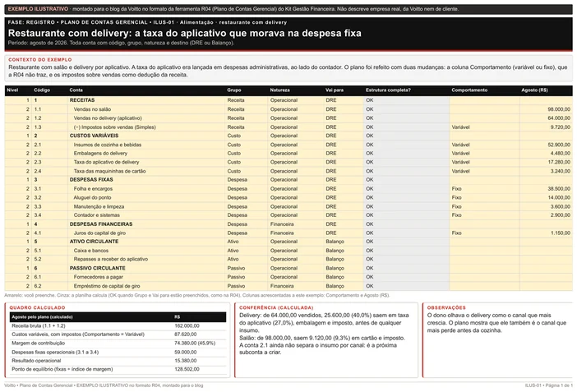Click the 64.000,00 value in Vendas no delivery row

coord(559,118)
